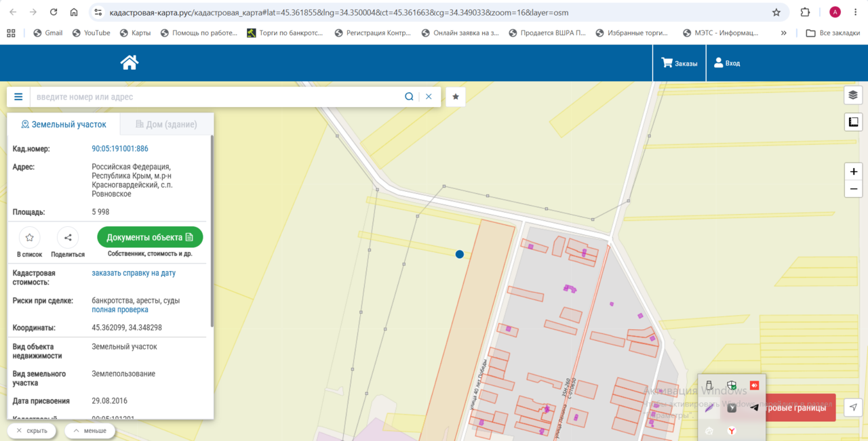This screenshot has height=441, width=868.
Task: Click the USB safely remove tray icon
Action: pyautogui.click(x=709, y=385)
